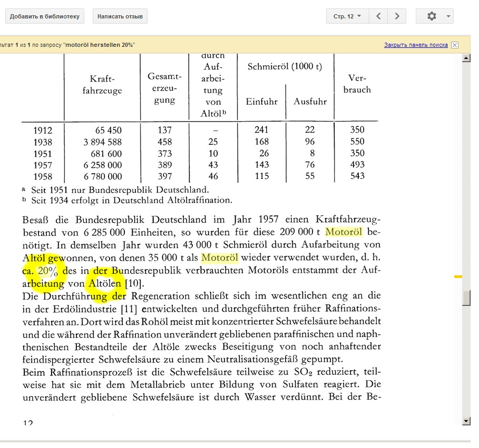This screenshot has height=448, width=479.
Task: Expand the dropdown arrow beside gear
Action: click(448, 16)
